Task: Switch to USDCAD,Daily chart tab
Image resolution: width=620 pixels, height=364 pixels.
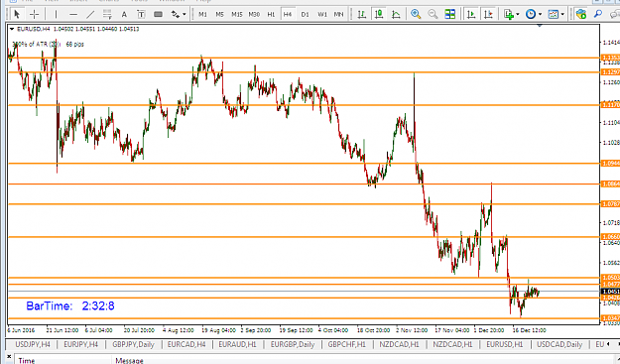Action: (x=559, y=344)
